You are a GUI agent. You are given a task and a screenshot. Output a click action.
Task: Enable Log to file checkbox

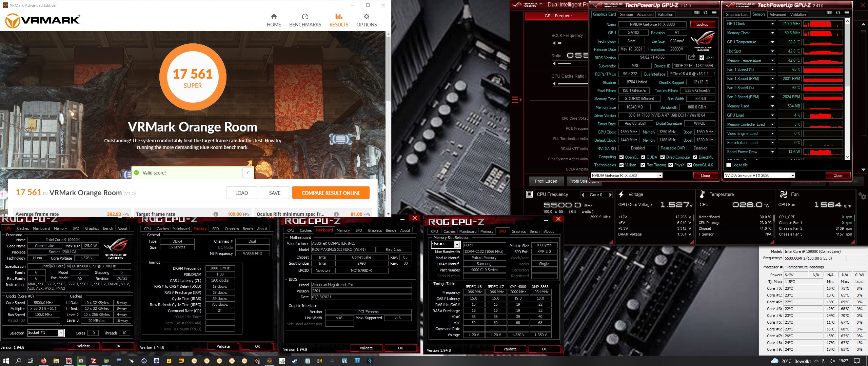tap(729, 165)
